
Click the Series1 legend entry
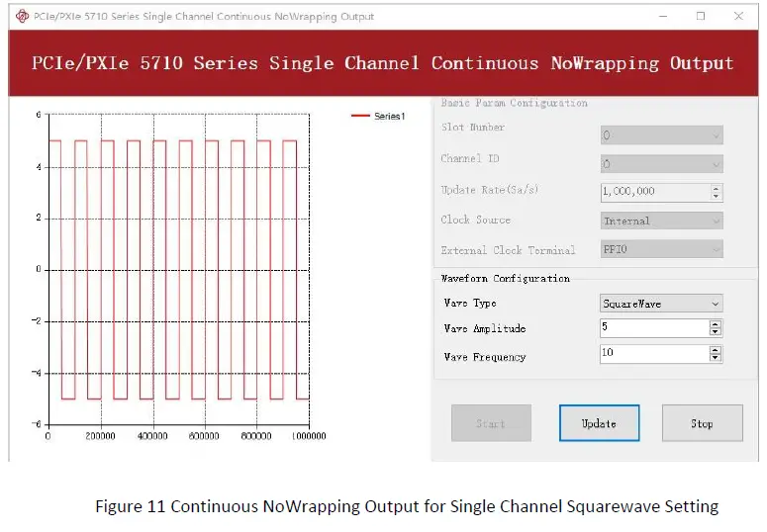click(379, 116)
